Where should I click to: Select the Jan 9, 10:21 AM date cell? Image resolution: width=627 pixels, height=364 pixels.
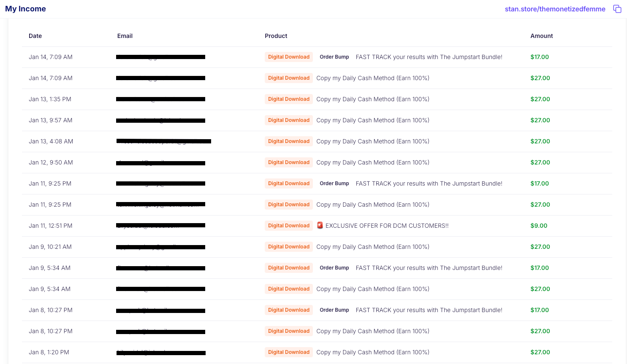(x=50, y=247)
